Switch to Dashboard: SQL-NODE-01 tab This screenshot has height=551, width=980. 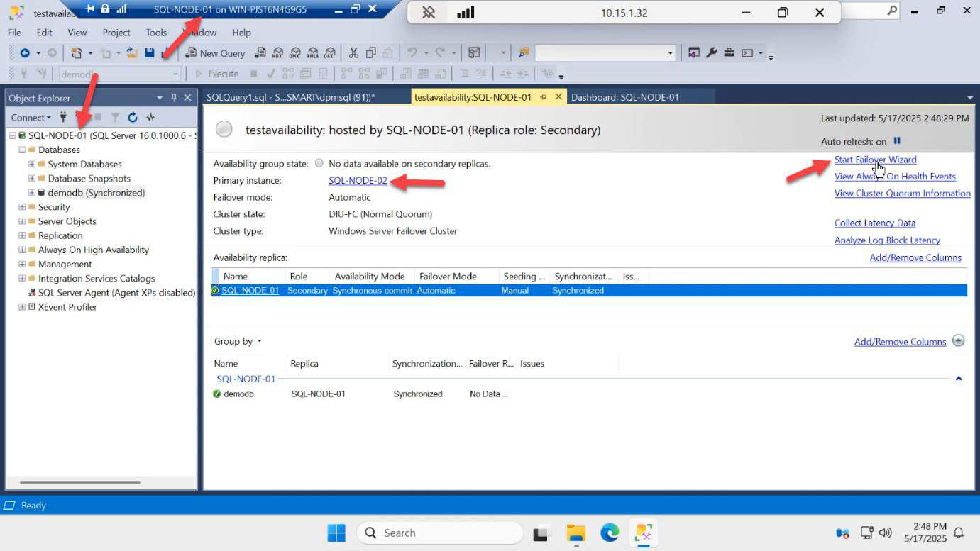(625, 97)
